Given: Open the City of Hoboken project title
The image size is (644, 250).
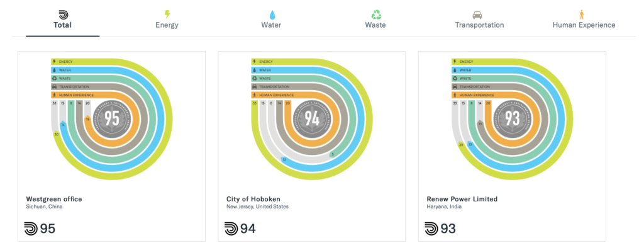Looking at the screenshot, I should pos(253,199).
